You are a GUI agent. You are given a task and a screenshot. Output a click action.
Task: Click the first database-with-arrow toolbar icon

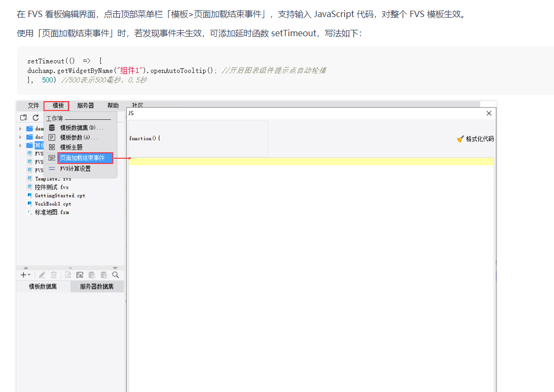(92, 275)
